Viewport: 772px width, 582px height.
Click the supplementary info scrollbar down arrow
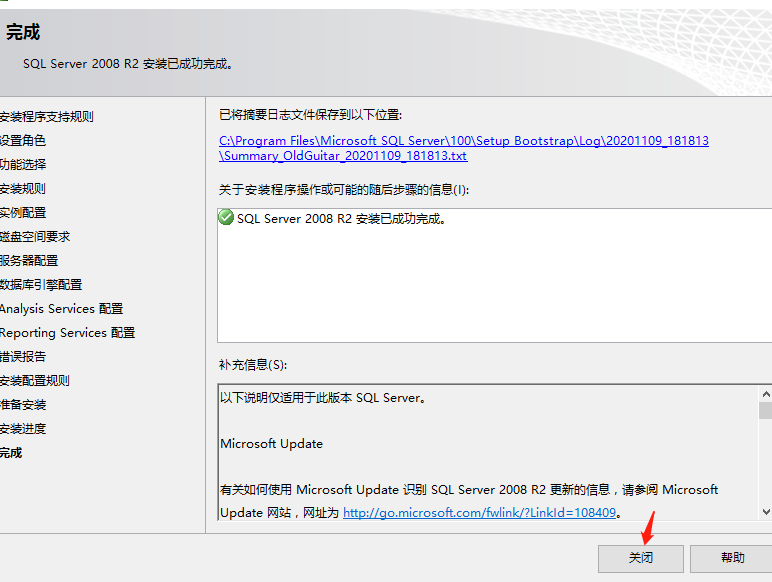click(766, 512)
